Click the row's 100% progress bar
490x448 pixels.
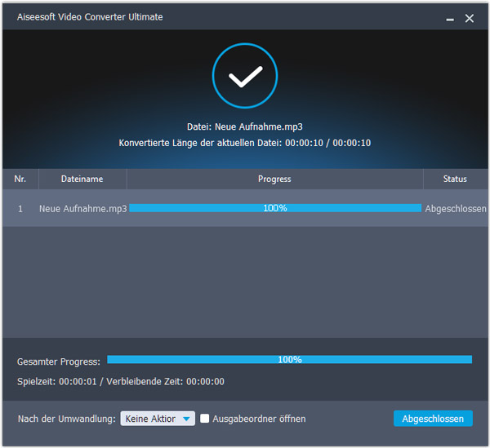274,208
